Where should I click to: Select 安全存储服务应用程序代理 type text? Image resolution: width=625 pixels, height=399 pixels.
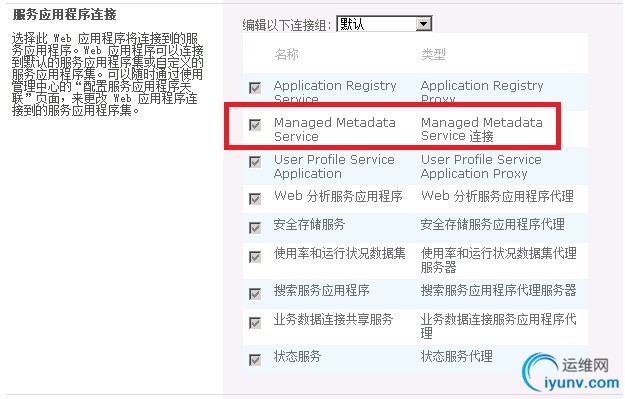[493, 225]
